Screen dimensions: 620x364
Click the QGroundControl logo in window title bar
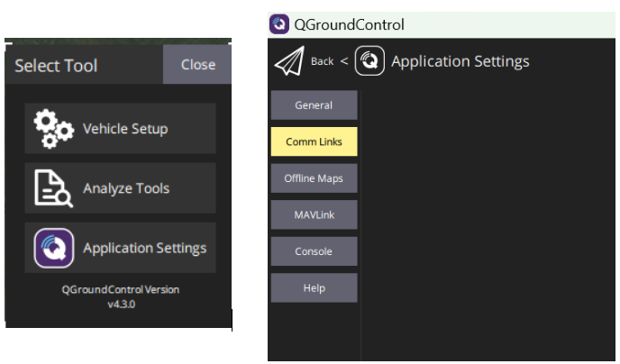[x=279, y=24]
